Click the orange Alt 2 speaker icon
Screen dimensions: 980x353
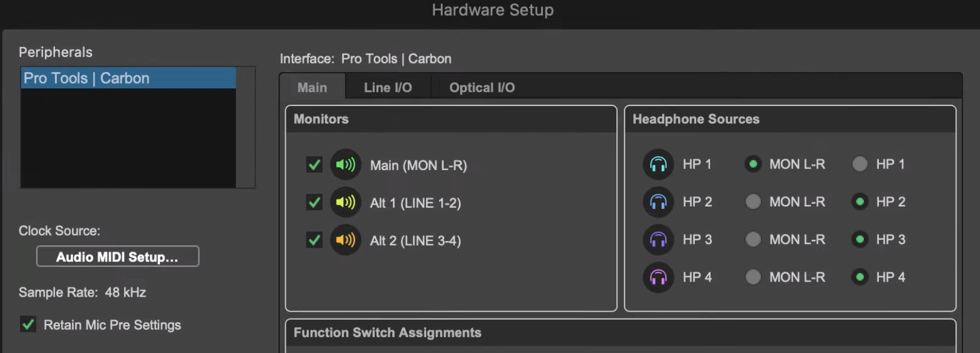point(346,240)
